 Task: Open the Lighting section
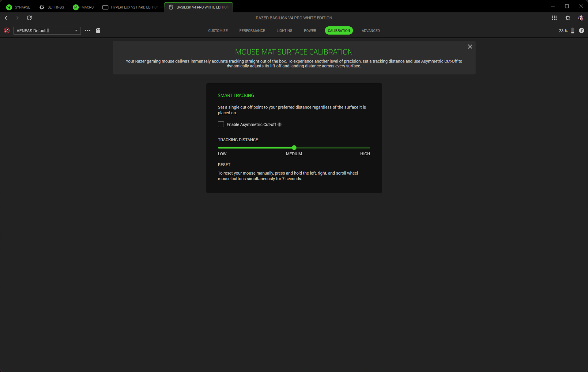tap(284, 31)
